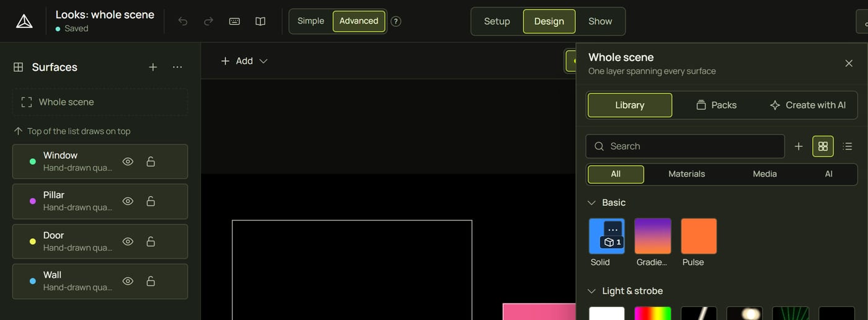868x320 pixels.
Task: Click the Saved status indicator
Action: pyautogui.click(x=72, y=29)
